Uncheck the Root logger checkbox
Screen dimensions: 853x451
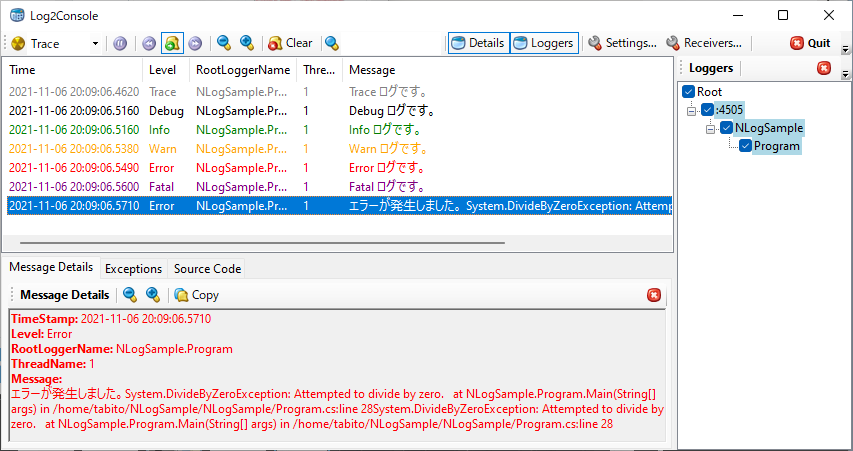(688, 92)
